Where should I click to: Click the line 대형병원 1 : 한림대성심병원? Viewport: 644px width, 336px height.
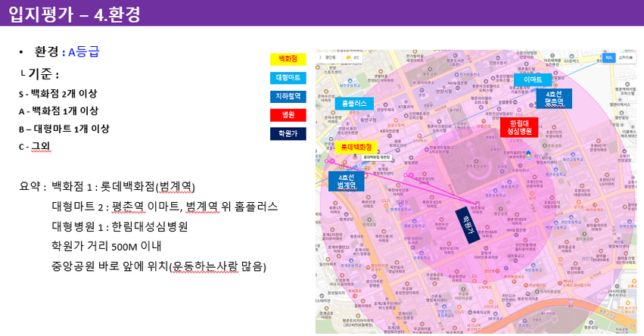pyautogui.click(x=120, y=226)
